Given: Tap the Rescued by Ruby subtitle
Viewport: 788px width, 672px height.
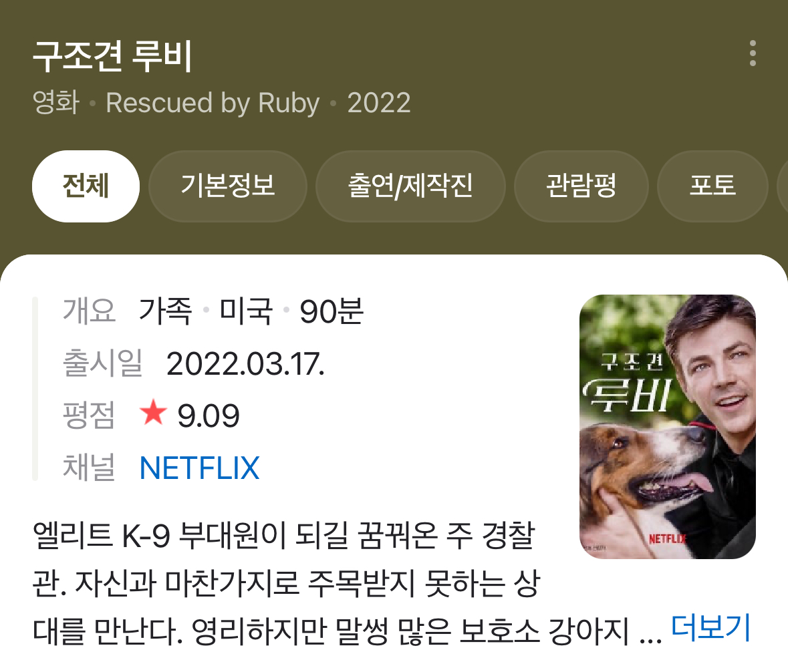Looking at the screenshot, I should pos(213,103).
